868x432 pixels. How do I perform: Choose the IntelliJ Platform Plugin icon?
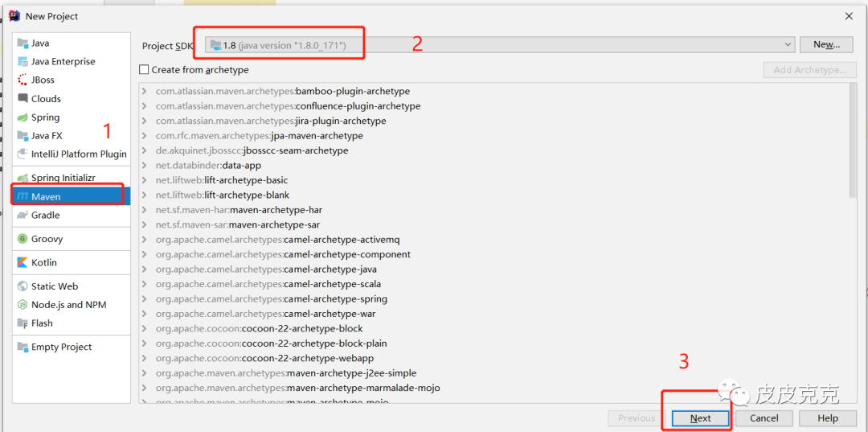(x=23, y=154)
